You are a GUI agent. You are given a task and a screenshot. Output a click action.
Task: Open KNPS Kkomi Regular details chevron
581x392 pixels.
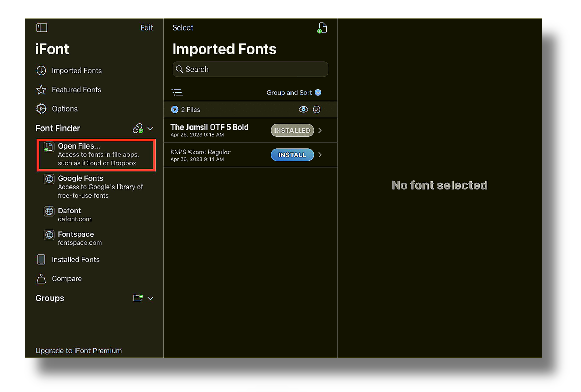(320, 155)
